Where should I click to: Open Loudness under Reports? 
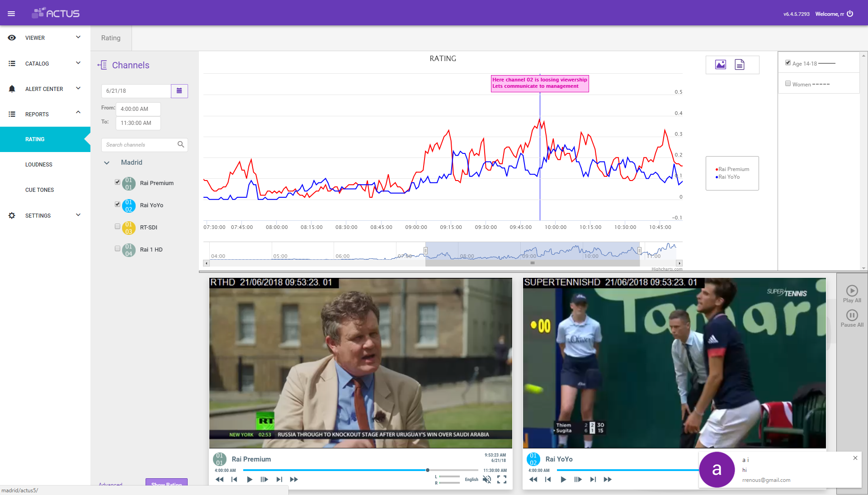39,164
